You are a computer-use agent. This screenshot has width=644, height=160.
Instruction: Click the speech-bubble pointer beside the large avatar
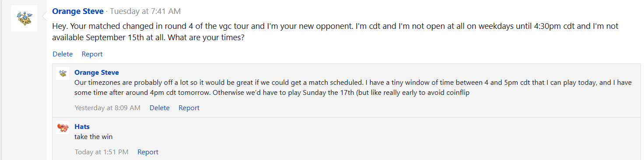pyautogui.click(x=44, y=18)
